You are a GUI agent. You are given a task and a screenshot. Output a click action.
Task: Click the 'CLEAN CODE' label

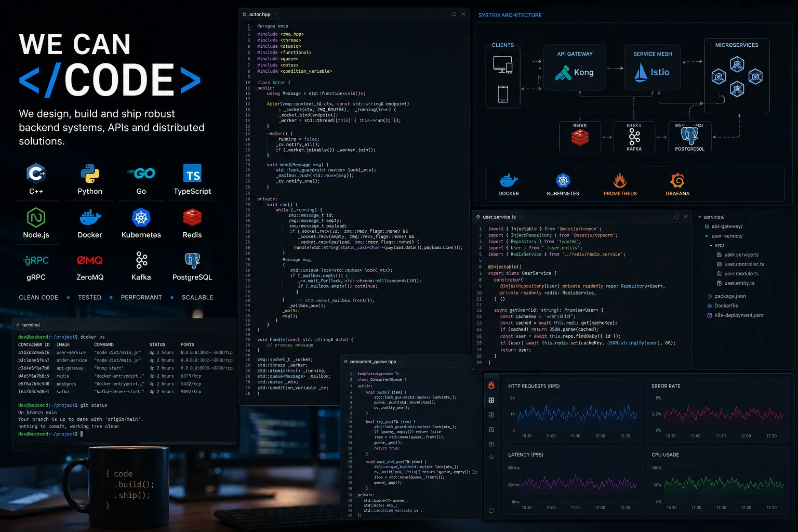point(38,298)
